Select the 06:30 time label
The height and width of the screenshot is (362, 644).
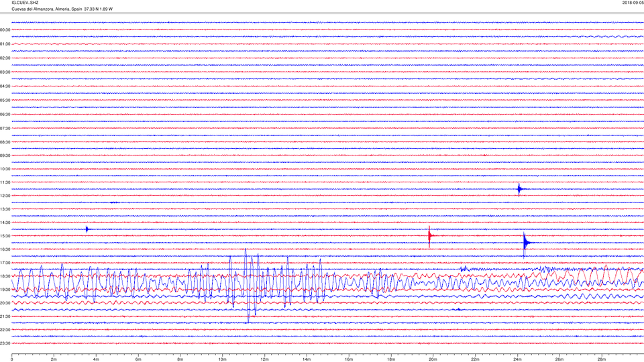pos(5,115)
